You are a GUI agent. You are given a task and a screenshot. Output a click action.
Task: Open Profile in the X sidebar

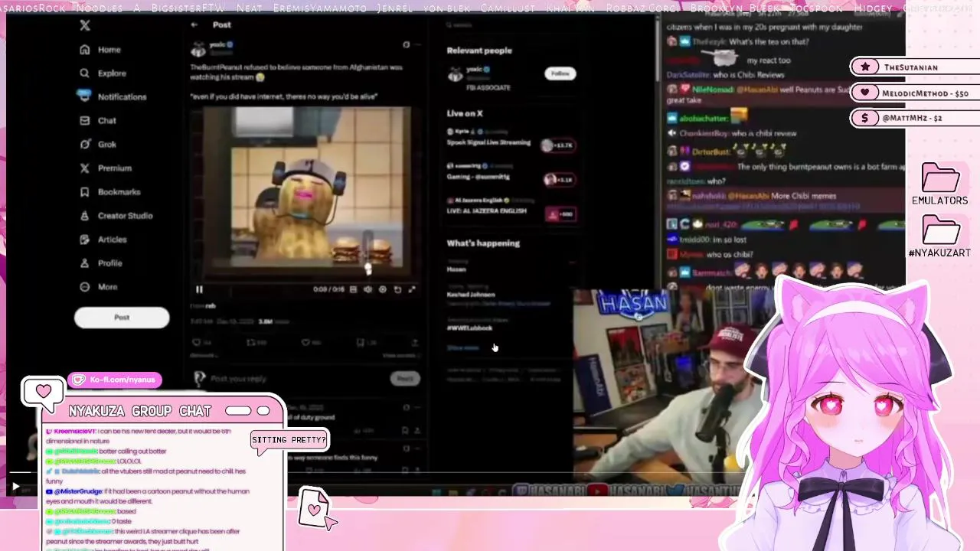coord(101,263)
